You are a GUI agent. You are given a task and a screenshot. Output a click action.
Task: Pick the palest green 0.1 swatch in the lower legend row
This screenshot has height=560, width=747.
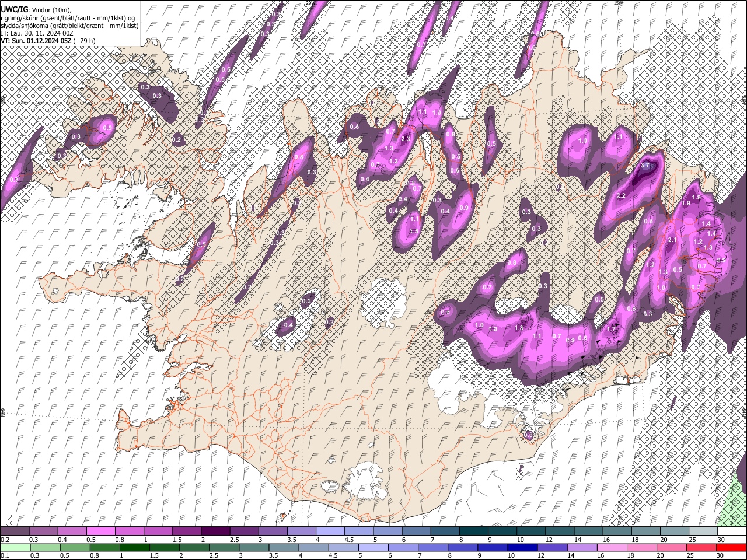tap(15, 547)
